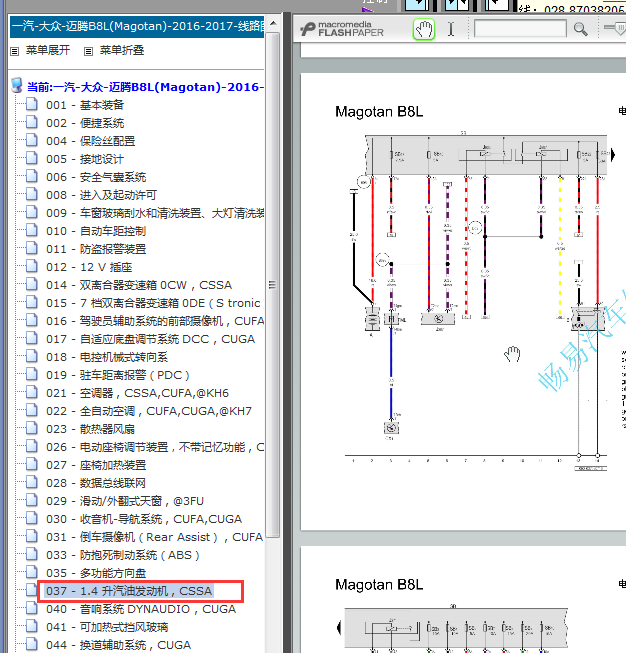Open 028 - 数据总线联网
Image resolution: width=626 pixels, height=653 pixels.
(96, 483)
